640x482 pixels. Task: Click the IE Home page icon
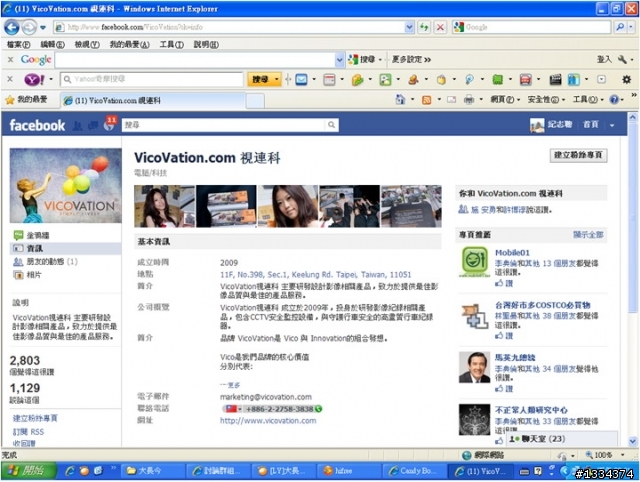coord(400,100)
